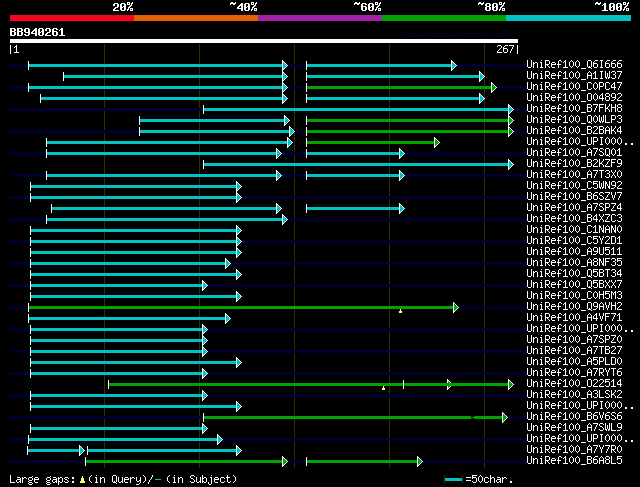Select the UniRef100_B2BAK4 label

point(574,131)
